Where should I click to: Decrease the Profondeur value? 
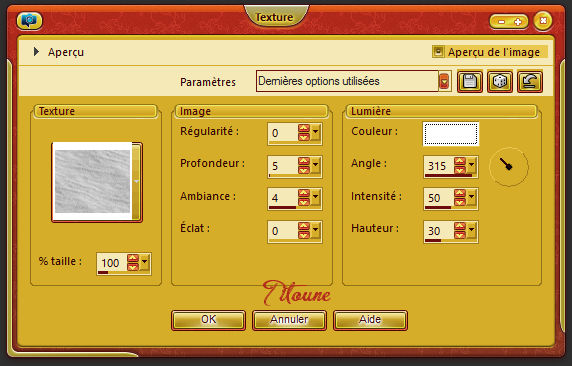point(304,170)
